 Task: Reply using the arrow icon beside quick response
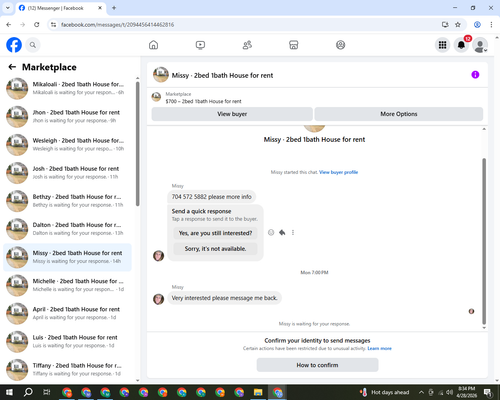click(x=282, y=232)
